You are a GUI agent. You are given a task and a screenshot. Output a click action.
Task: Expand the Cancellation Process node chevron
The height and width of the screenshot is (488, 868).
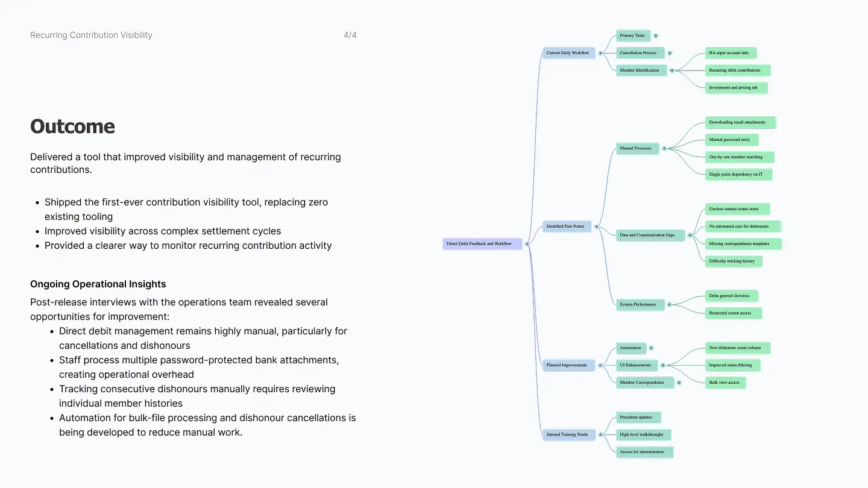click(670, 53)
